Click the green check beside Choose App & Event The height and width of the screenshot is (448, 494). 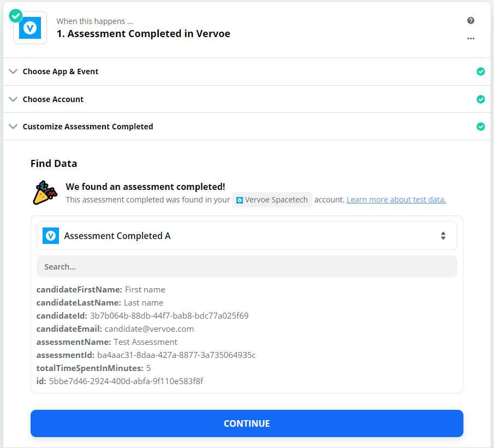point(480,71)
